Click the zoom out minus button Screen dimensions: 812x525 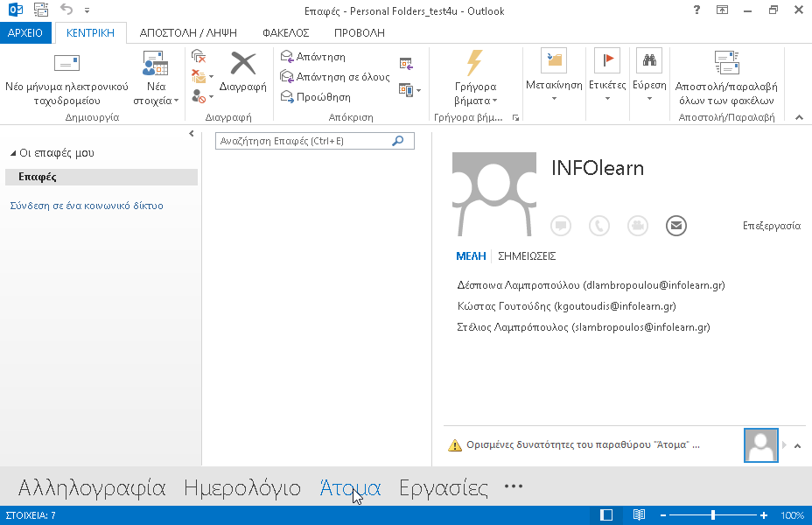point(663,515)
